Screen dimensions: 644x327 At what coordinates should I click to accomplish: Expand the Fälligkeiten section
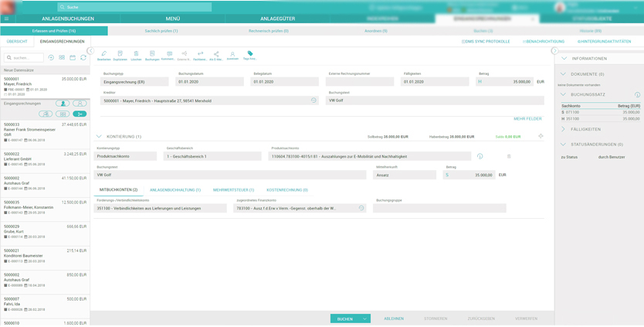click(564, 129)
